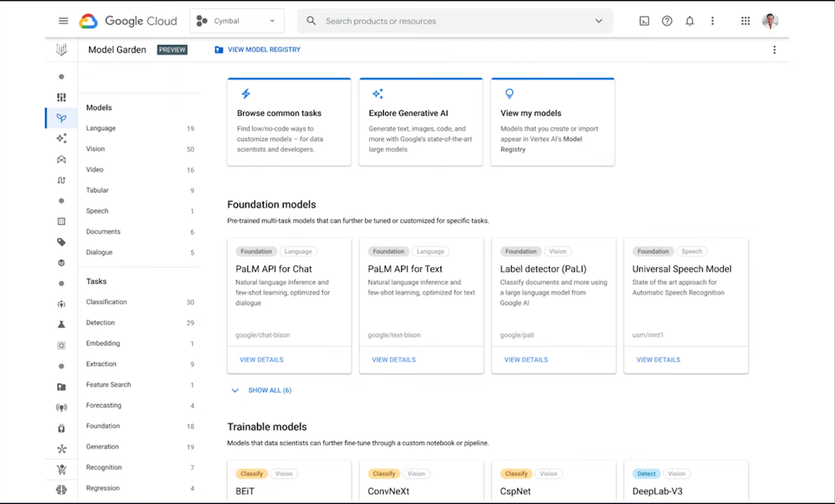The height and width of the screenshot is (504, 835).
Task: Filter tasks by Embedding
Action: coord(140,343)
